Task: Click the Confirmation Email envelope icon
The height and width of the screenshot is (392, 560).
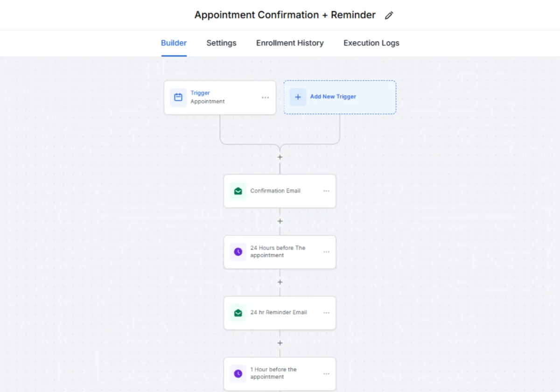Action: point(238,191)
